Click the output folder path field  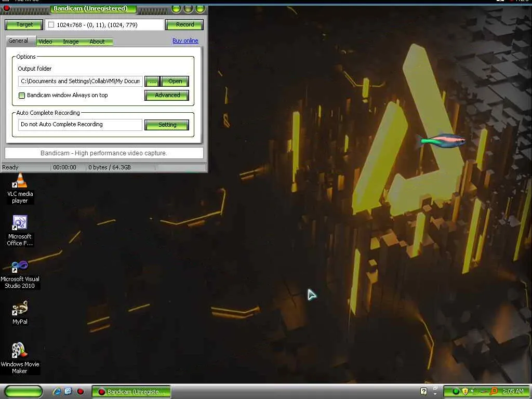click(x=81, y=81)
